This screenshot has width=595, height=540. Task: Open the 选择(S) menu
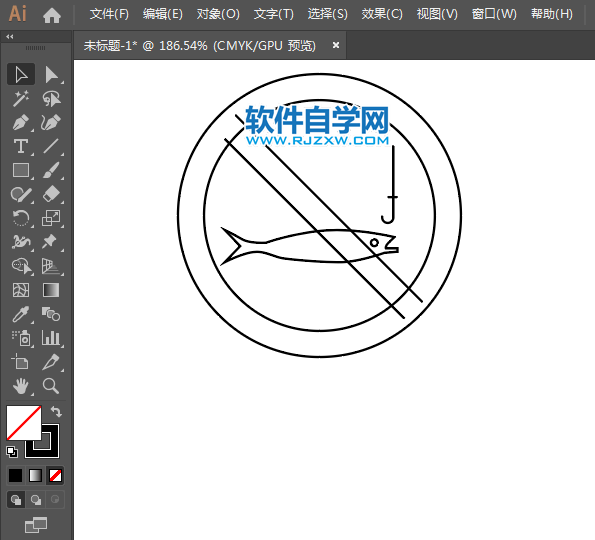pyautogui.click(x=327, y=14)
